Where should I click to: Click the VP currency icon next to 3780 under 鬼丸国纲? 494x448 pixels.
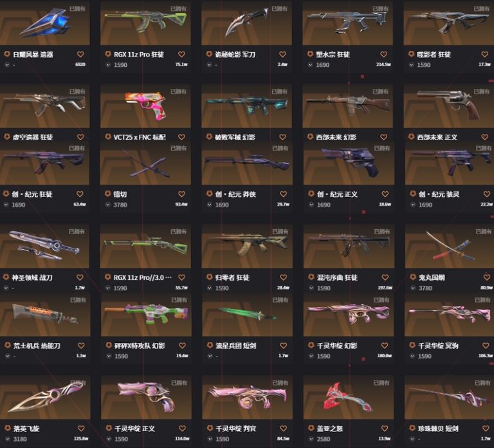(412, 288)
